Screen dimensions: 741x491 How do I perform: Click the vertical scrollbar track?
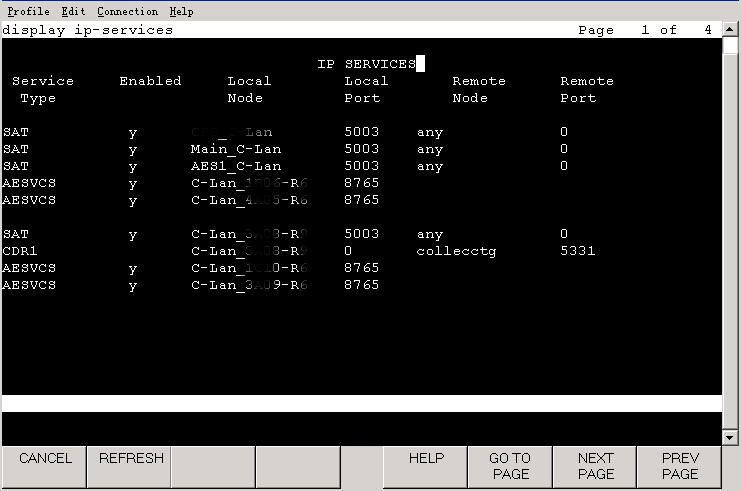[731, 230]
